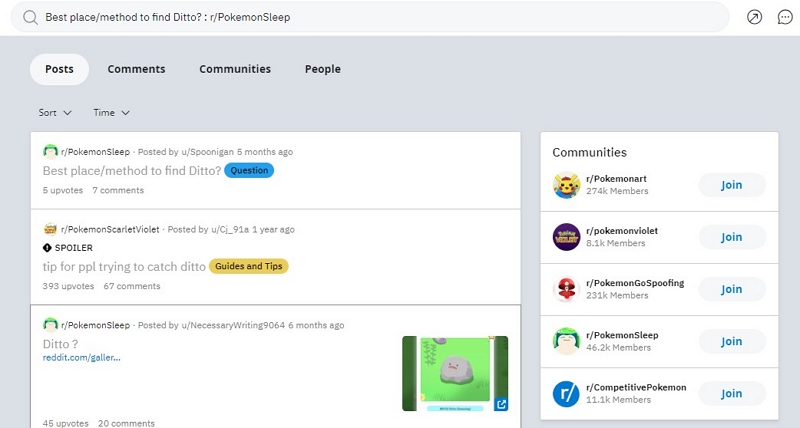800x428 pixels.
Task: Click '274k Members' text
Action: click(x=617, y=191)
